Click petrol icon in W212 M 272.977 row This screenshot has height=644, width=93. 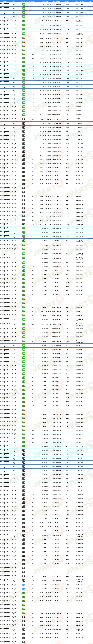[24, 311]
